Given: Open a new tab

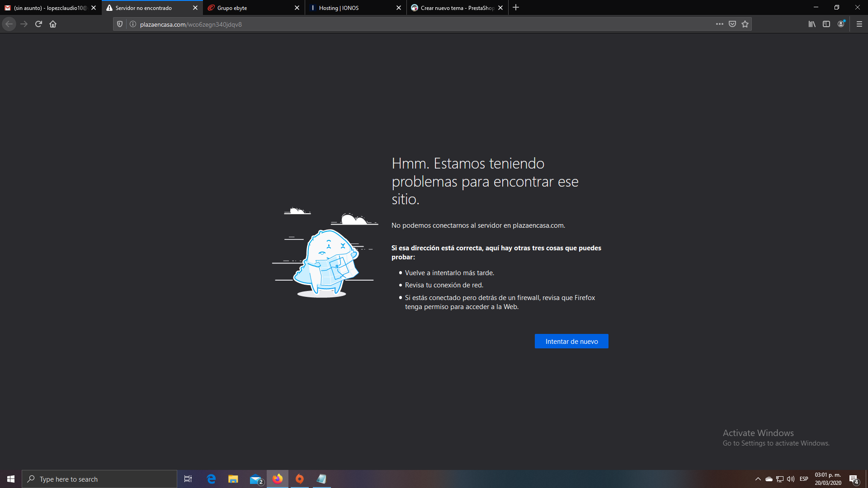Looking at the screenshot, I should pos(516,8).
